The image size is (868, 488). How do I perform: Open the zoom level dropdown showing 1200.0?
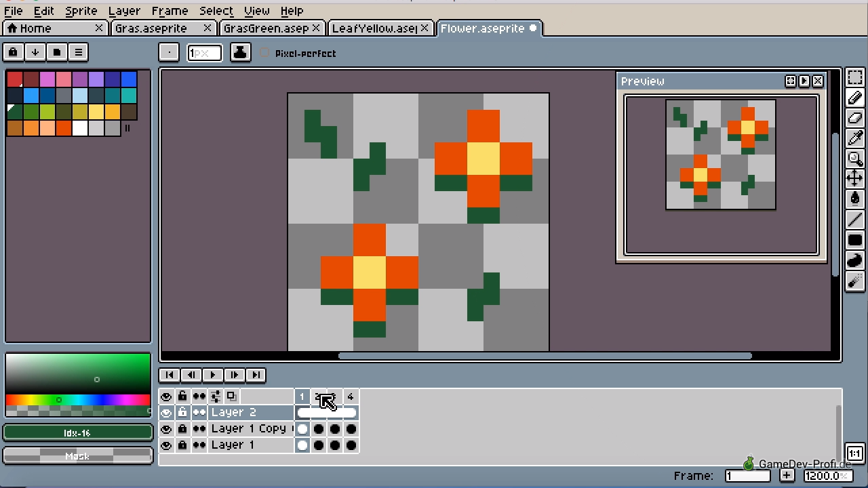(x=827, y=476)
